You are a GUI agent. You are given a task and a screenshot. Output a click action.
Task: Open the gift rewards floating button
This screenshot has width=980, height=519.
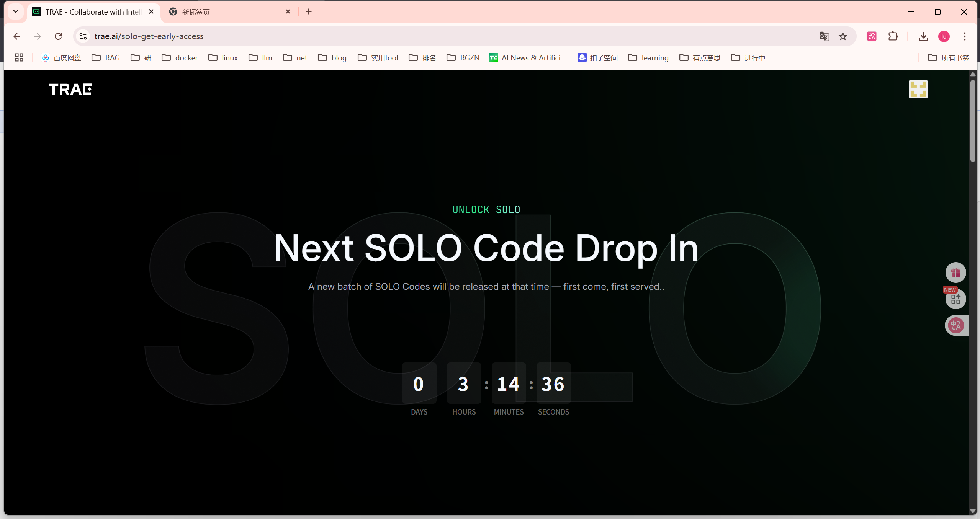pyautogui.click(x=955, y=273)
